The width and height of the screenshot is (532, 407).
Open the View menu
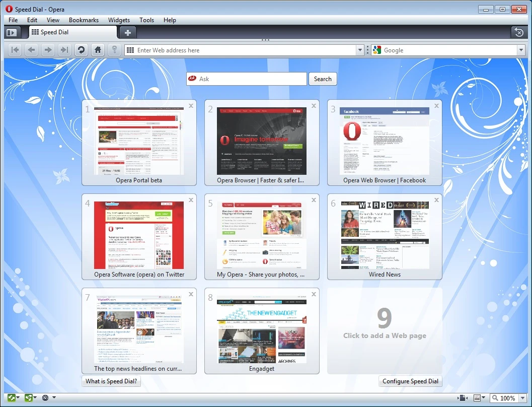[x=53, y=20]
